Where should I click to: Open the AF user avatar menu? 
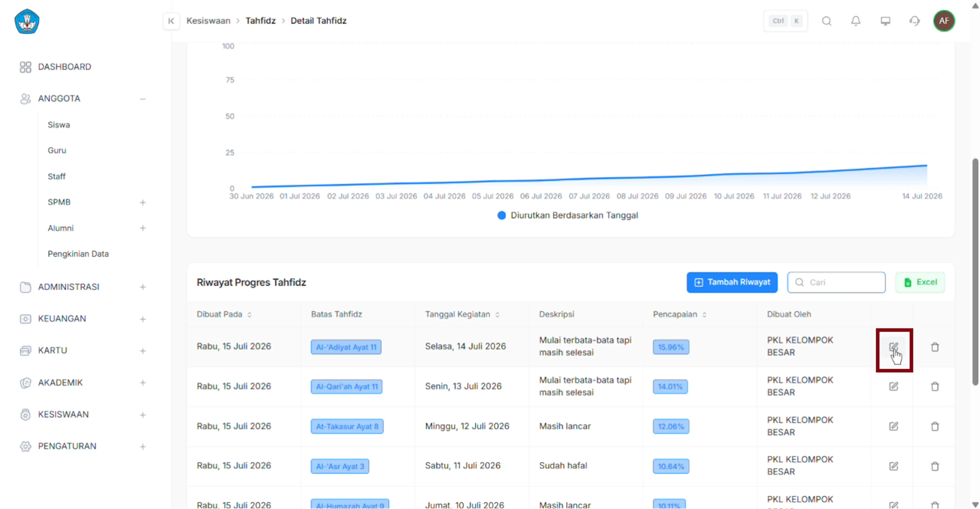pyautogui.click(x=944, y=21)
